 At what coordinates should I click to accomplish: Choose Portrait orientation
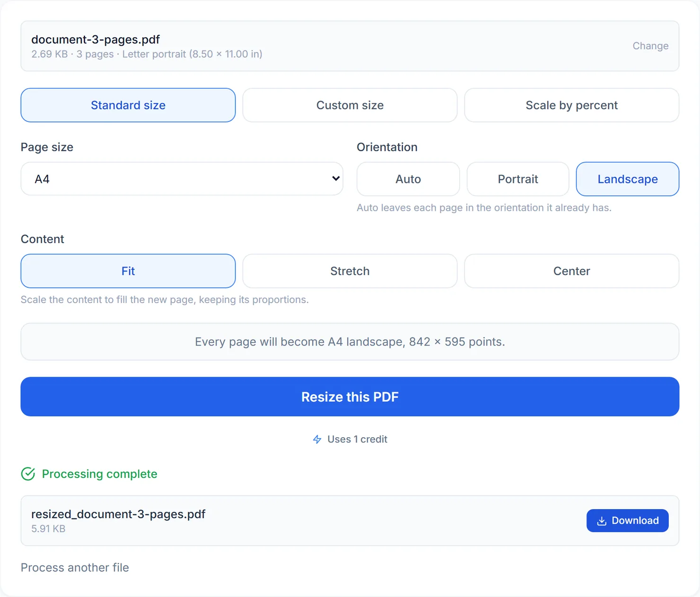518,179
